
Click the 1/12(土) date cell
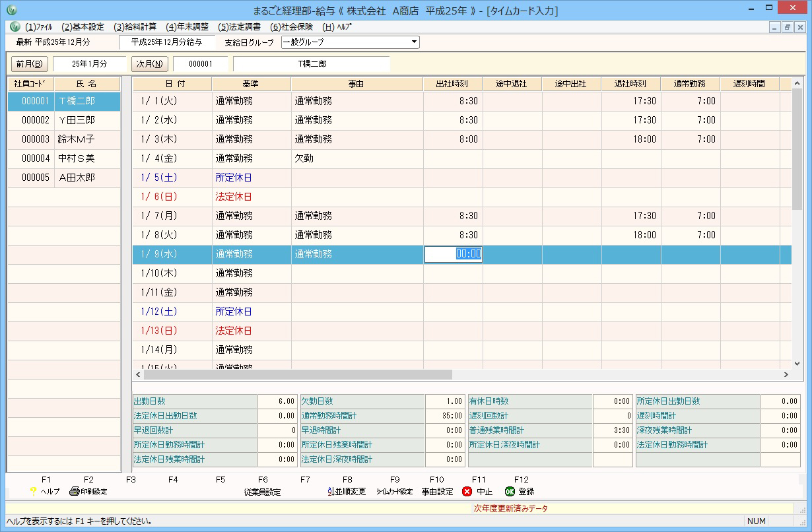[x=172, y=312]
